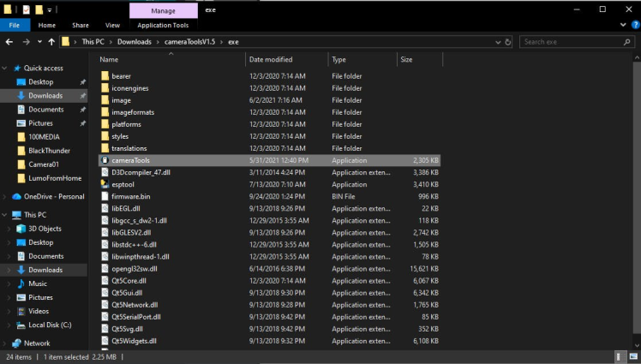Click the Back navigation arrow
641x364 pixels.
[9, 41]
